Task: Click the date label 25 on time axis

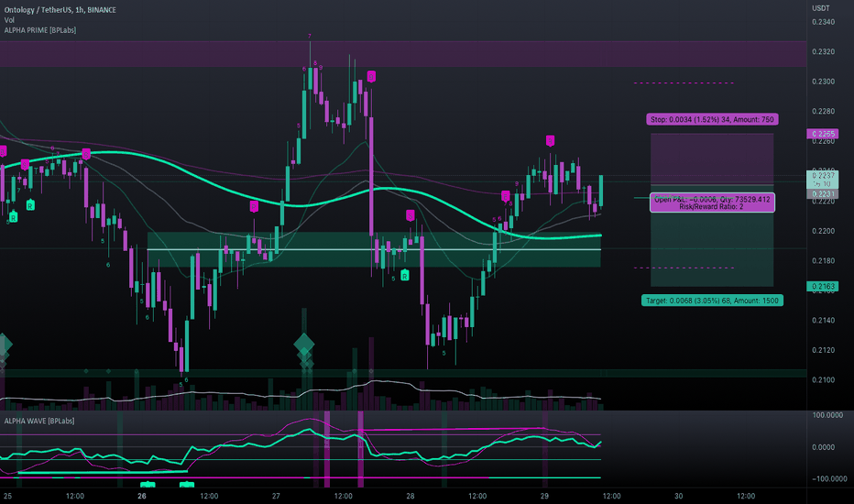Action: click(x=7, y=496)
